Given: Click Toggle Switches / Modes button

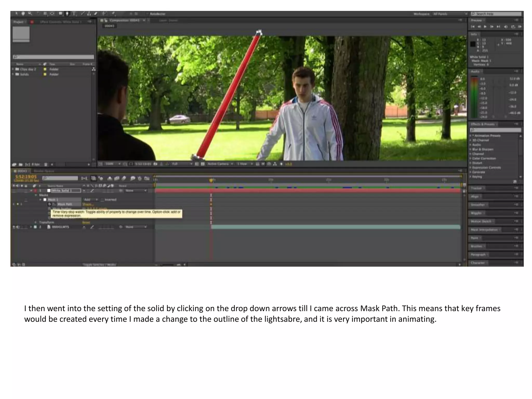Looking at the screenshot, I should click(x=99, y=265).
